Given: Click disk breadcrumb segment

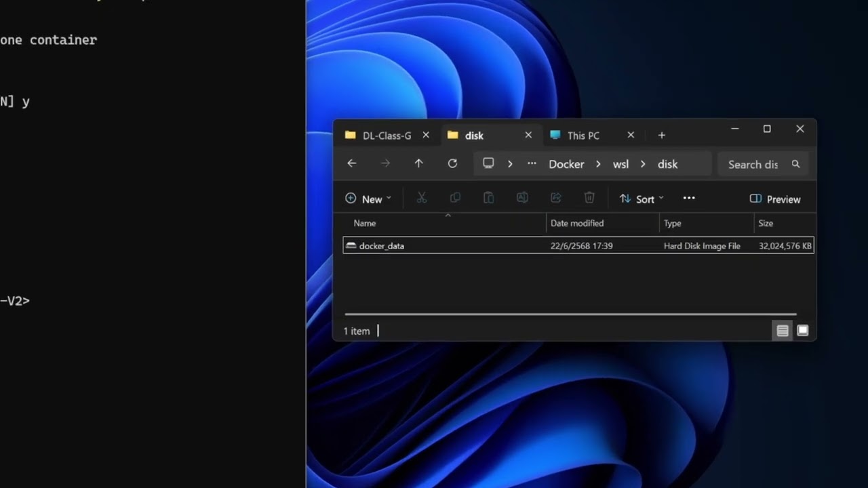Looking at the screenshot, I should 667,164.
